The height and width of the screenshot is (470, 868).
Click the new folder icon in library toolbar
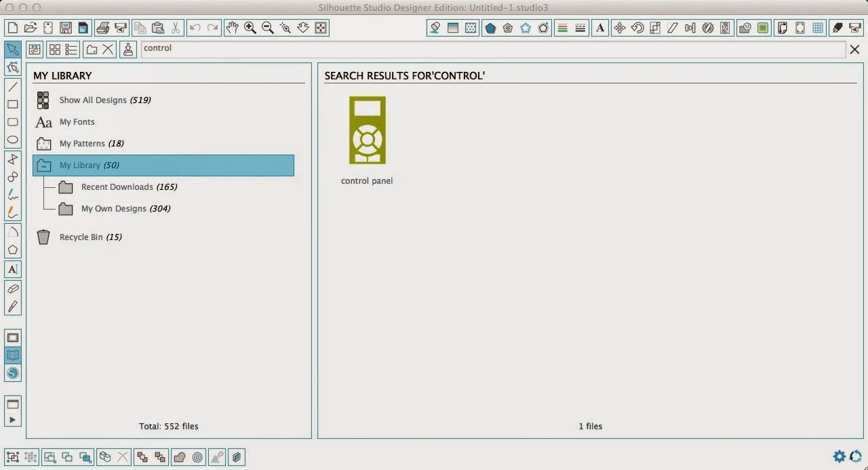92,50
